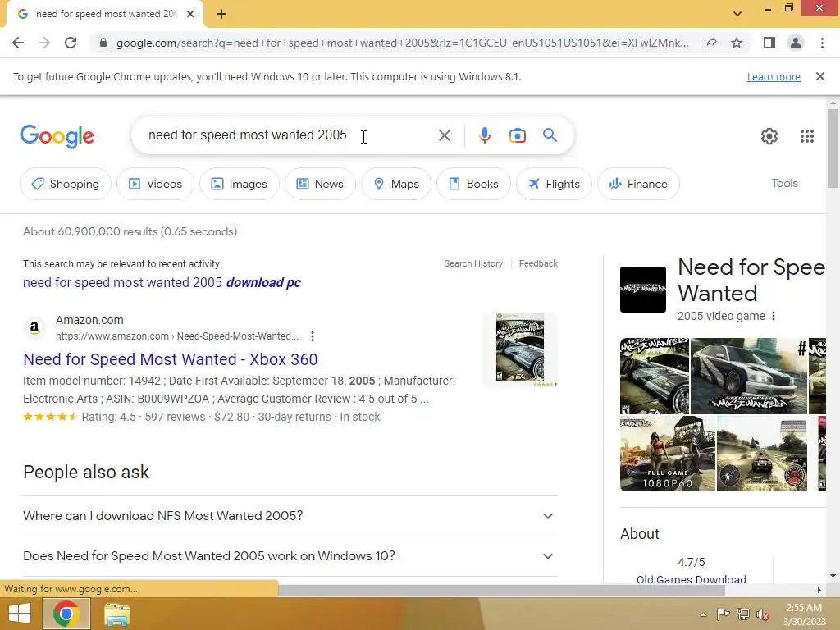
Task: Open the Chrome side panel icon
Action: pyautogui.click(x=769, y=43)
